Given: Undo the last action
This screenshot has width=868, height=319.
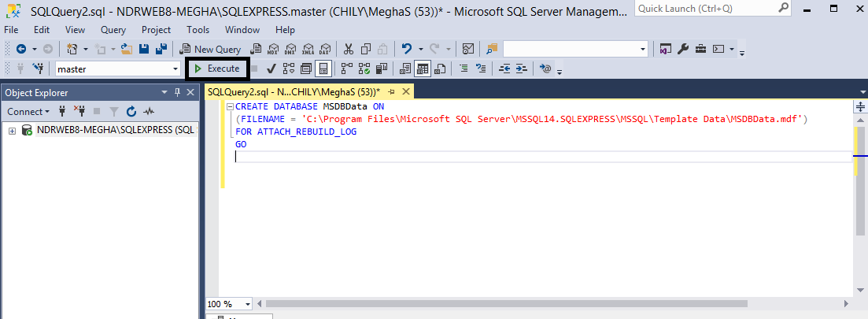Looking at the screenshot, I should tap(407, 50).
